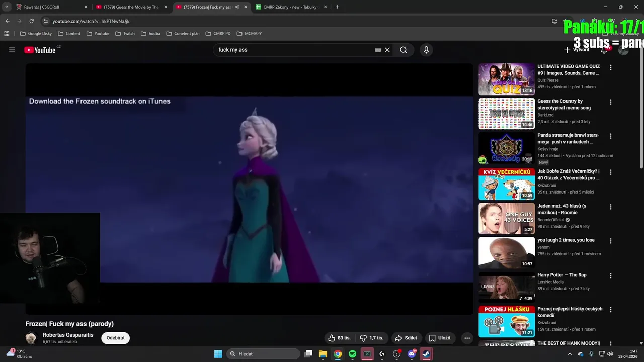Open the Google Disky bookmark folder
This screenshot has height=362, width=644.
[36, 33]
